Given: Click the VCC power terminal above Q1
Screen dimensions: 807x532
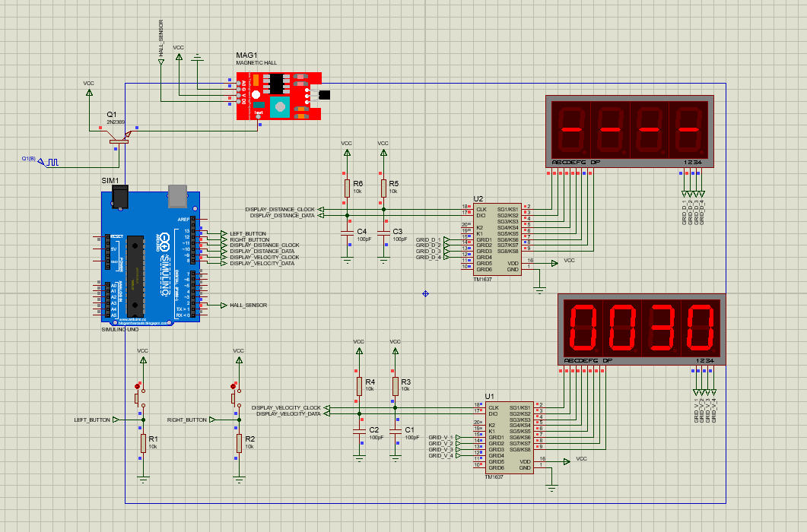Looking at the screenshot, I should pos(89,93).
